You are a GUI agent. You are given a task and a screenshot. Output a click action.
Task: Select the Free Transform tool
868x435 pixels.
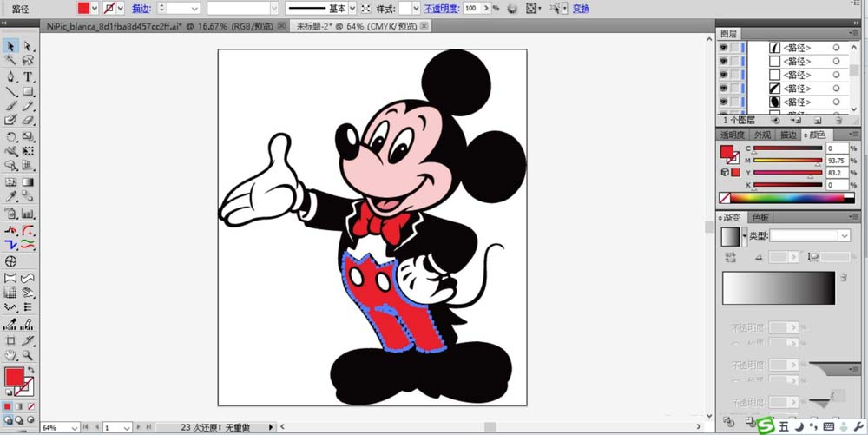pyautogui.click(x=28, y=151)
